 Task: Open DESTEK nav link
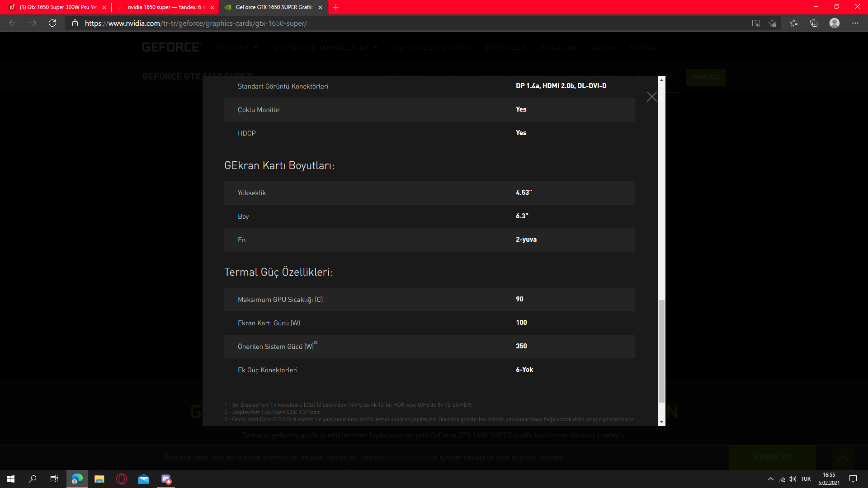pyautogui.click(x=603, y=47)
